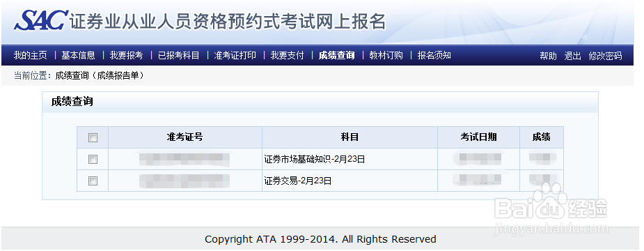Go to 基本信息 page
Image resolution: width=644 pixels, height=251 pixels.
(x=78, y=56)
